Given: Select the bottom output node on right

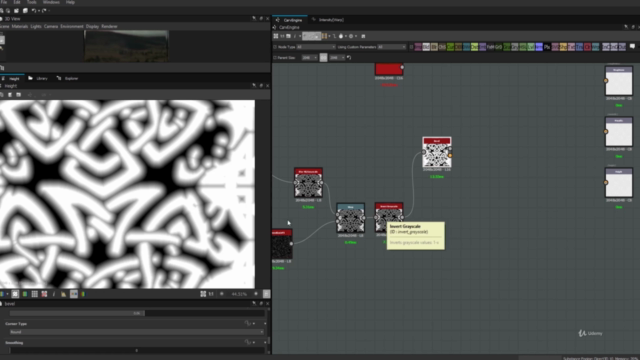Looking at the screenshot, I should [619, 182].
